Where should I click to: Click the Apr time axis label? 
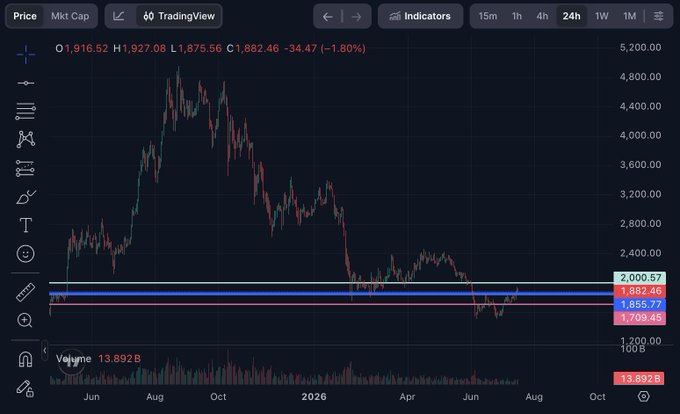407,397
